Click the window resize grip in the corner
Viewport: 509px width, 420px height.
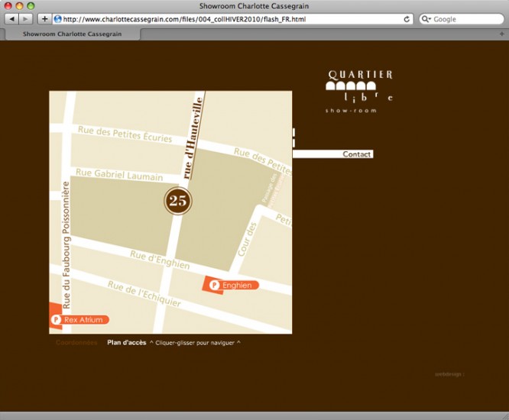tap(505, 416)
